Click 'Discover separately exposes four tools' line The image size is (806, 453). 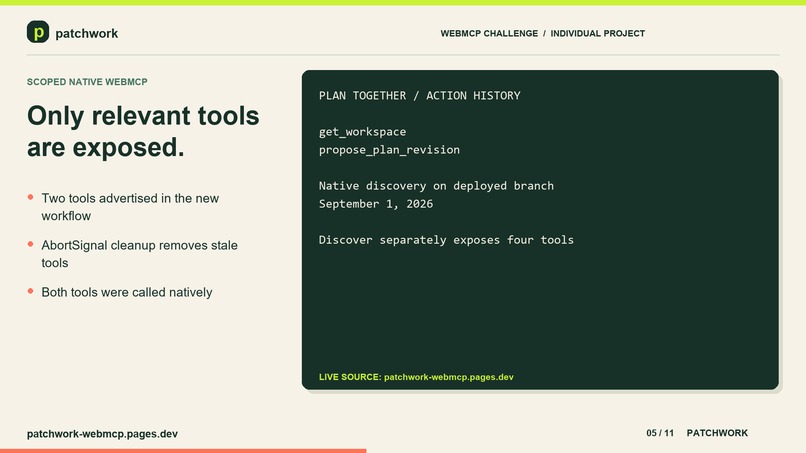pos(446,240)
